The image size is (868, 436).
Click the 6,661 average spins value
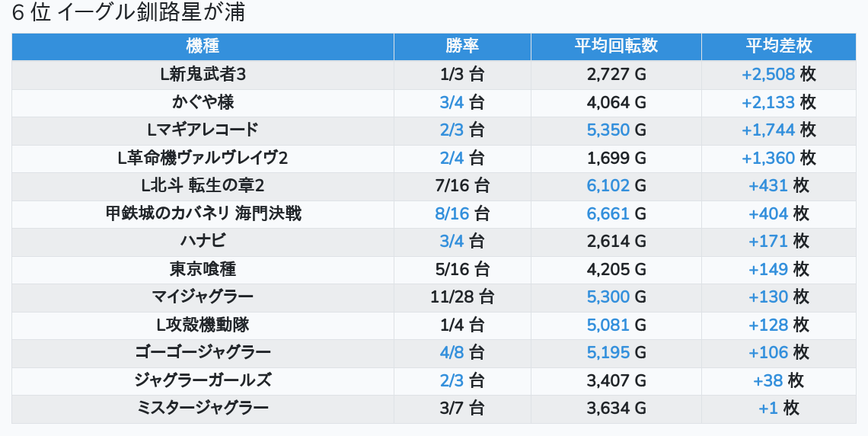[x=608, y=213]
